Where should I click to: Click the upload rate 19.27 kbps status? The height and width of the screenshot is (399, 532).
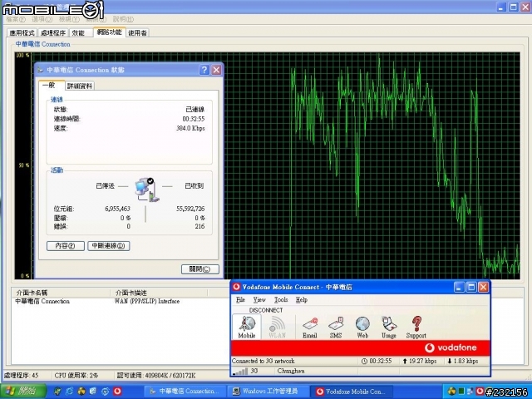click(420, 361)
